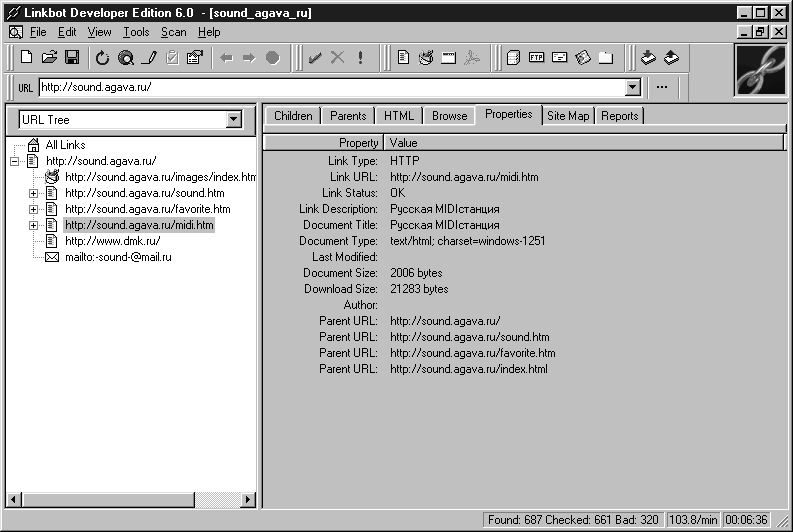Click the download tray arrow-down icon

tap(648, 57)
